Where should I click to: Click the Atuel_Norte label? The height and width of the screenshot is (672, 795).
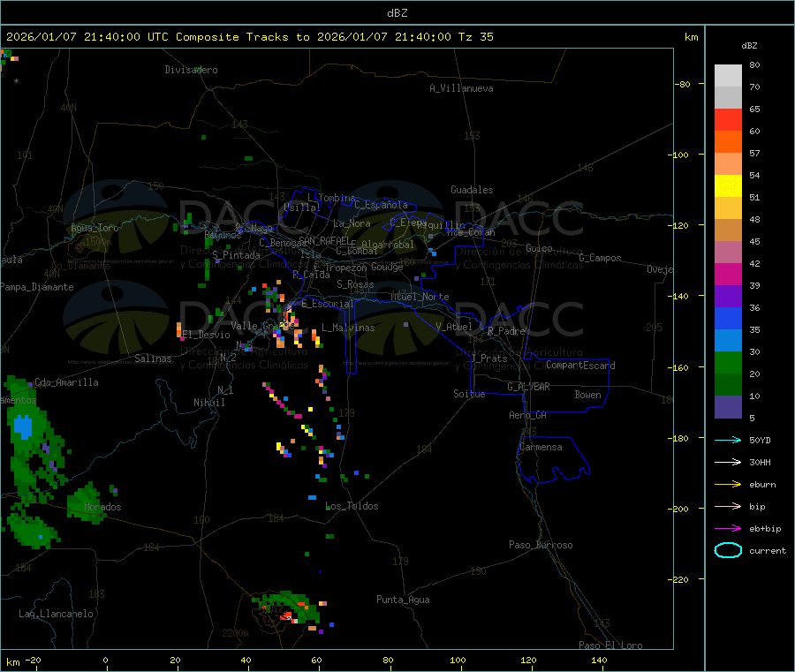pyautogui.click(x=420, y=297)
